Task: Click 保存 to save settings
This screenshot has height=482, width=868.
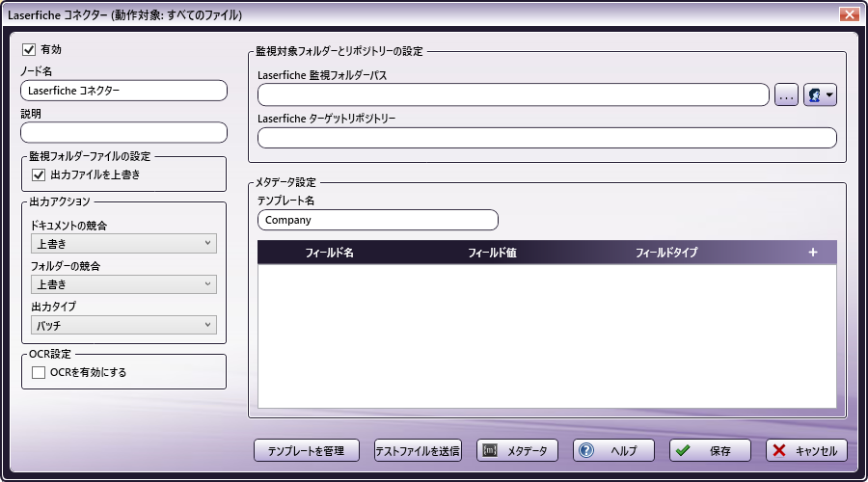Action: (710, 451)
